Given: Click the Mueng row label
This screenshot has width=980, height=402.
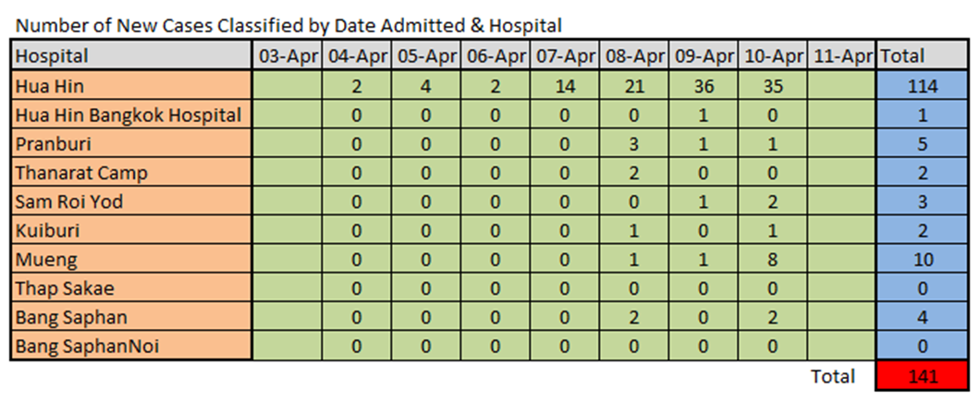Looking at the screenshot, I should coord(130,260).
